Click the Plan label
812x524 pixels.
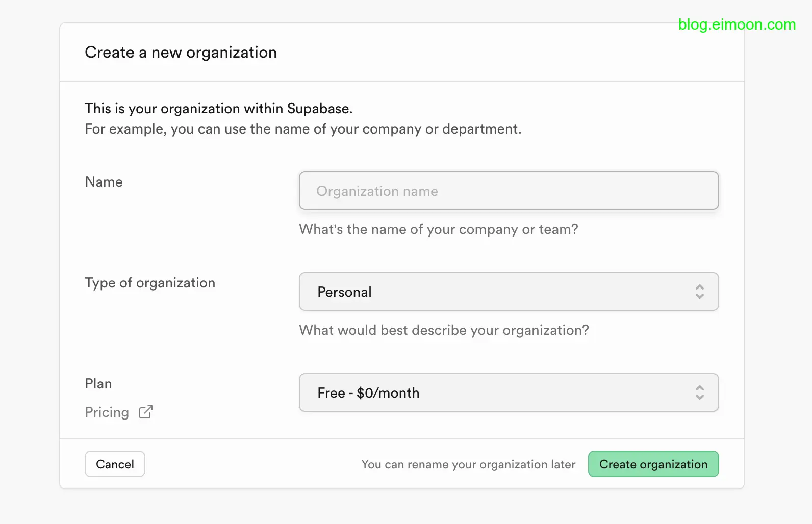point(98,384)
